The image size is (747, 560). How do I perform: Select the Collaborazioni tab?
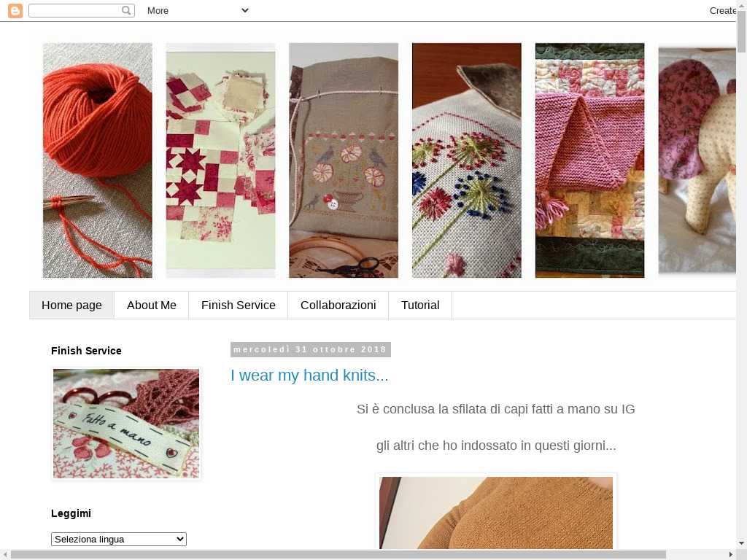[x=338, y=306]
